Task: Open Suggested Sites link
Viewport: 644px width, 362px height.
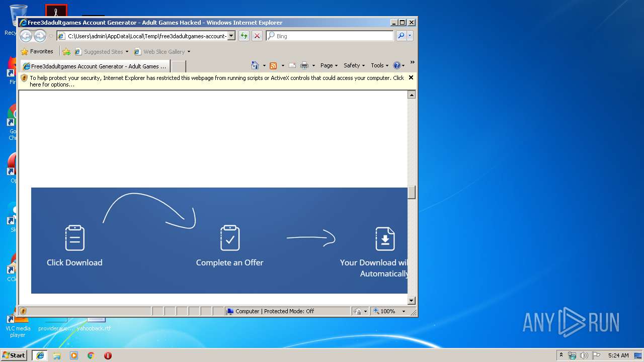Action: (101, 51)
